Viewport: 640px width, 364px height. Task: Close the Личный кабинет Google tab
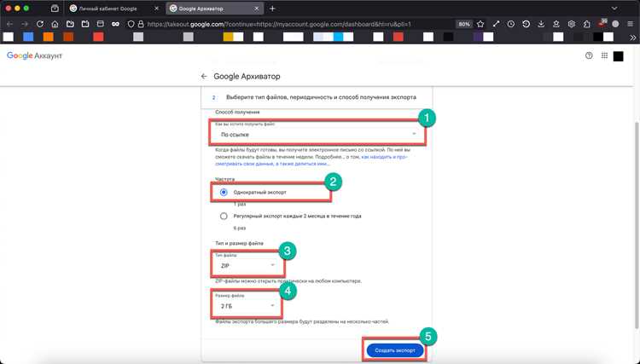pos(156,9)
